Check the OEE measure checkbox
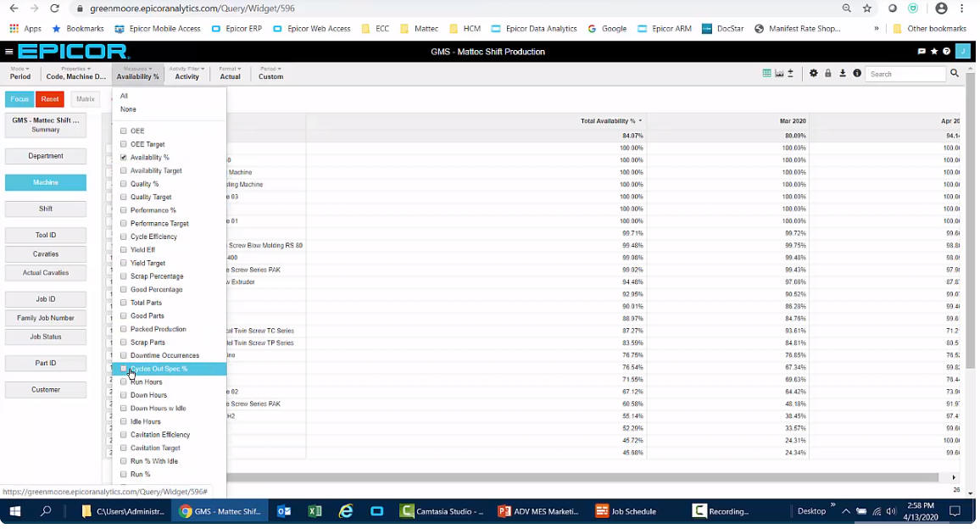Viewport: 980px width, 529px height. tap(123, 131)
